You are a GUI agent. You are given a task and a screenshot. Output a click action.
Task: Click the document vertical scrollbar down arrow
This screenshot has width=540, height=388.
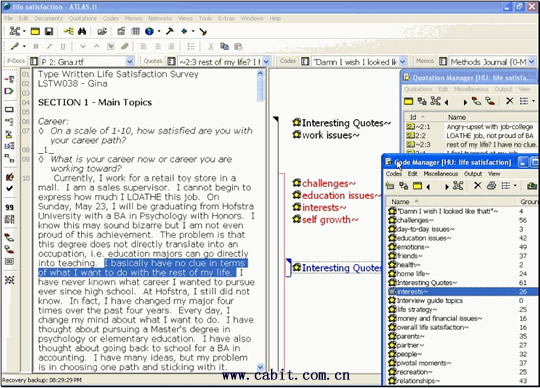coord(260,367)
